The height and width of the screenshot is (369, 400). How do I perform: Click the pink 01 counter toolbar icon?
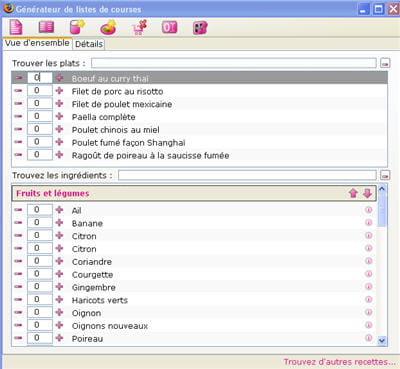169,27
